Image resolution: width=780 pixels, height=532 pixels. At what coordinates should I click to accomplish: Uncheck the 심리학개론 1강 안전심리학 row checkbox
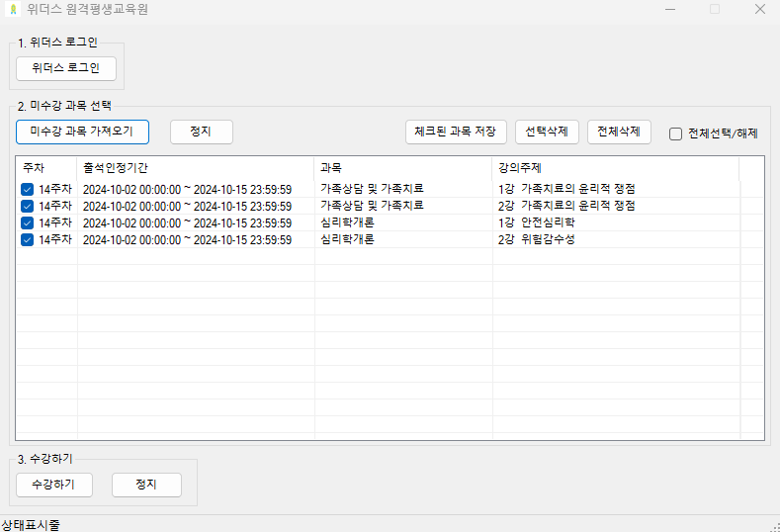click(28, 222)
